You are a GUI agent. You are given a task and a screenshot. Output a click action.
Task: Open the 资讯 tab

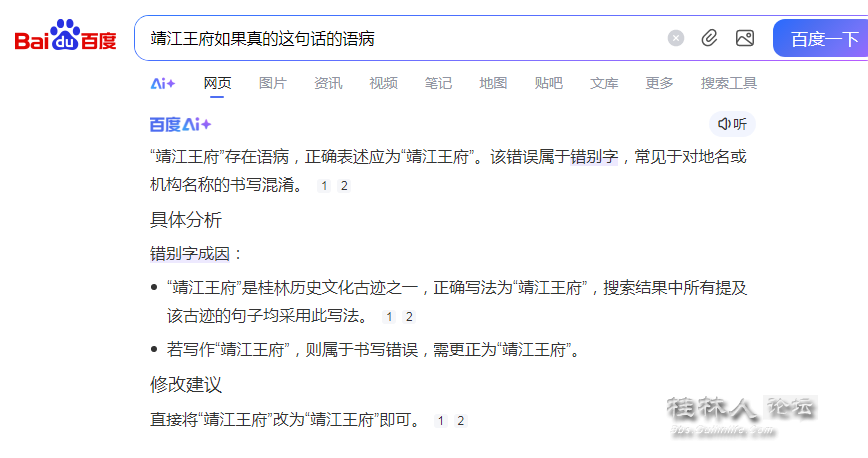click(328, 83)
